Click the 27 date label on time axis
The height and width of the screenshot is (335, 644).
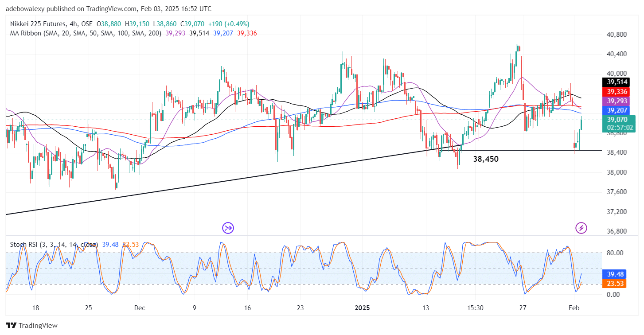(523, 308)
